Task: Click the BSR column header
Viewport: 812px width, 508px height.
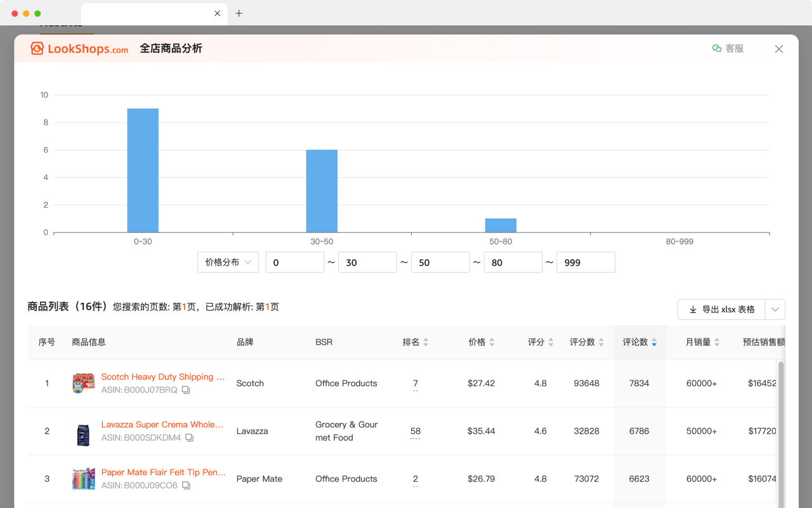Action: coord(324,342)
